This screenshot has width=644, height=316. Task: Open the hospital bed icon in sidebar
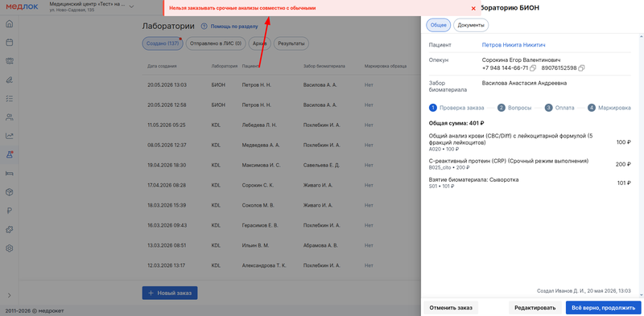[x=10, y=173]
